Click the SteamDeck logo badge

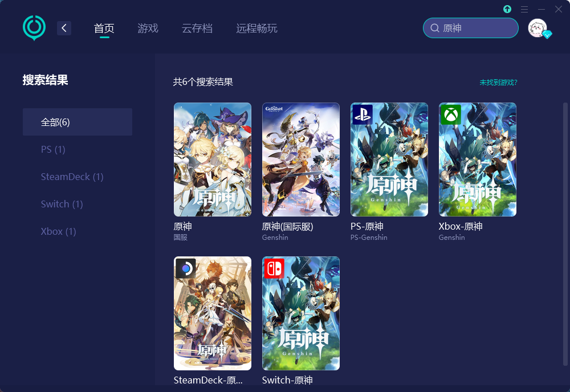(186, 268)
